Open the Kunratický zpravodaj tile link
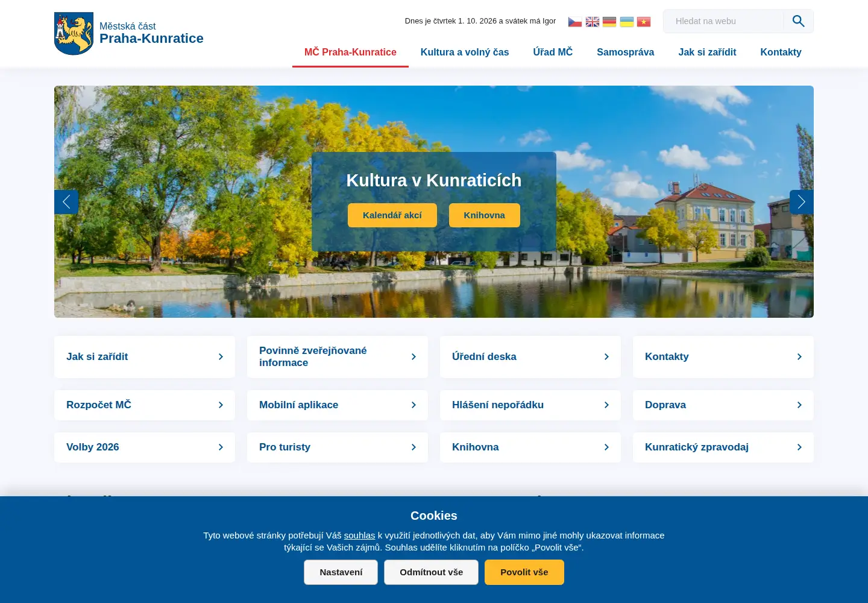Viewport: 868px width, 603px height. pos(723,447)
